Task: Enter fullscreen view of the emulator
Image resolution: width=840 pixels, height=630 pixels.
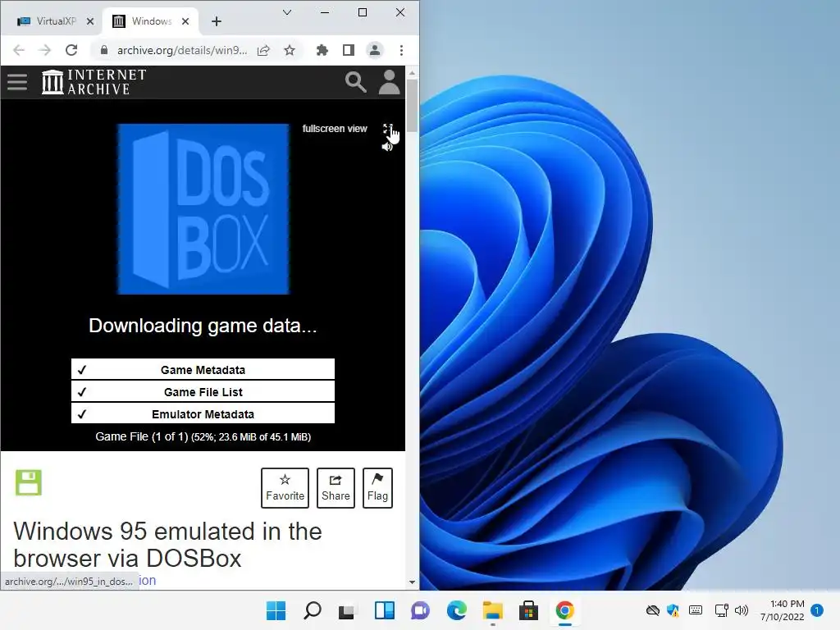Action: click(x=388, y=129)
